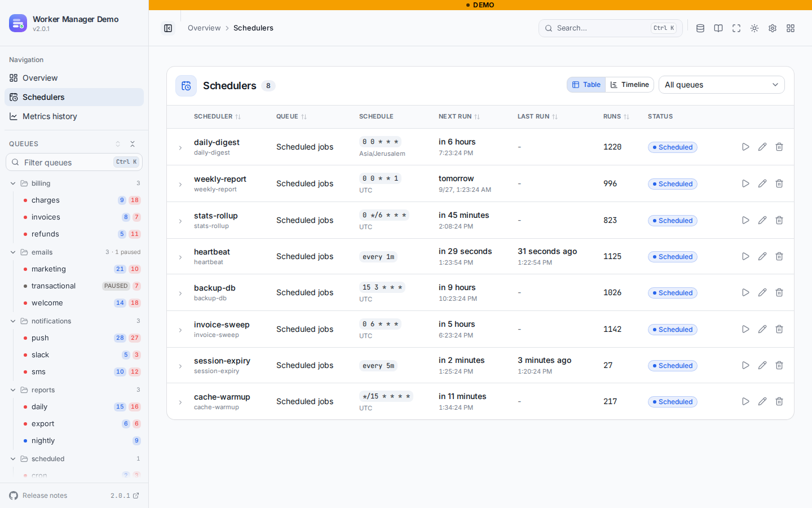Switch schedulers view to Table
The height and width of the screenshot is (508, 812).
pos(586,85)
